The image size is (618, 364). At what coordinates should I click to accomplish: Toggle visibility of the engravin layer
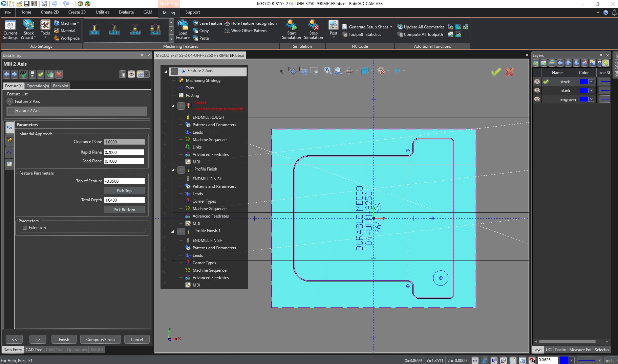537,99
